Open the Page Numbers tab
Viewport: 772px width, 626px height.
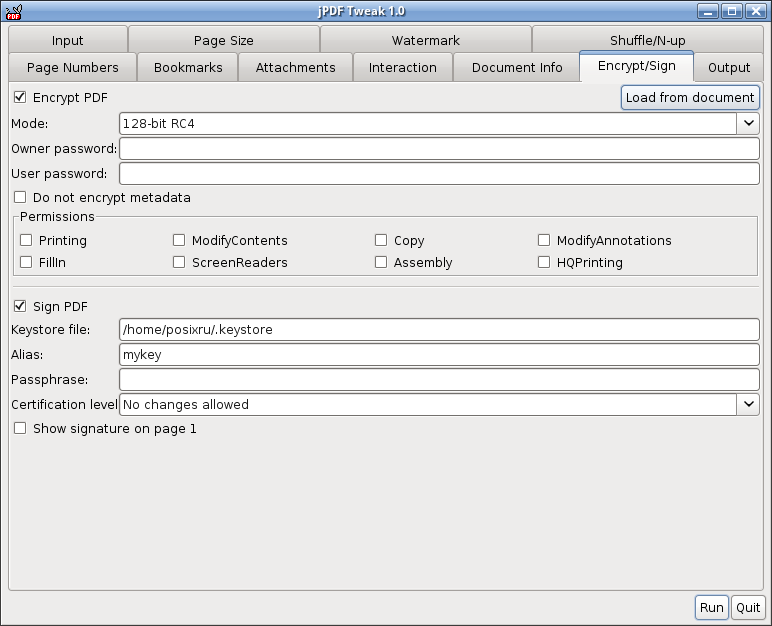(x=72, y=67)
